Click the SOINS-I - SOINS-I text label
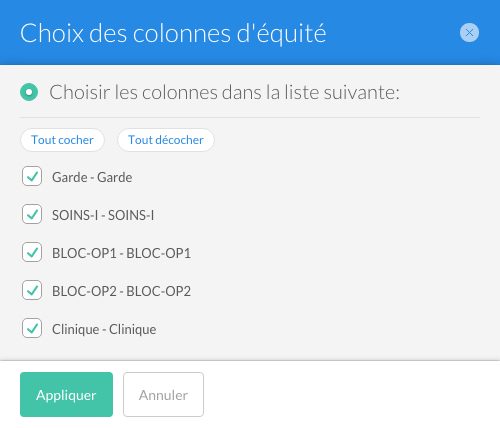500x428 pixels. point(103,215)
